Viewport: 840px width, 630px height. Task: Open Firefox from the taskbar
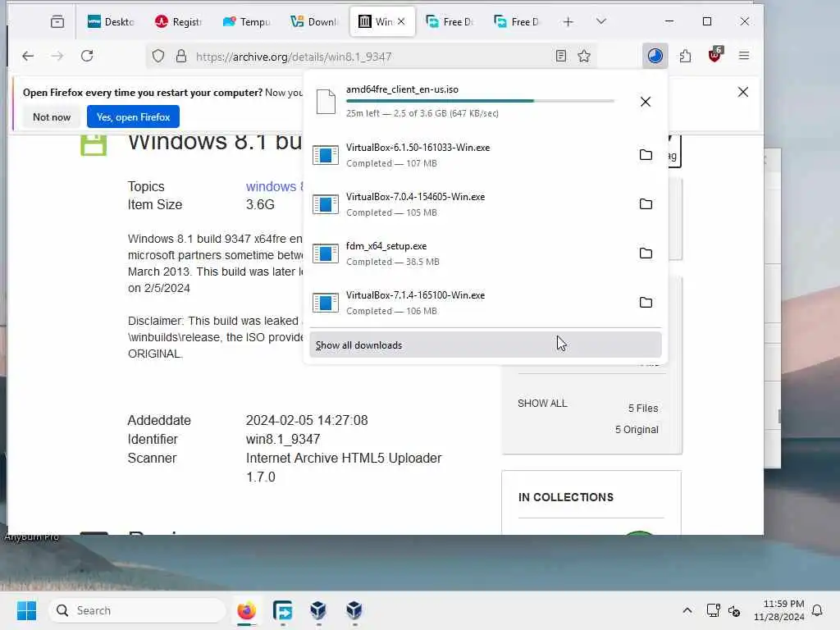pyautogui.click(x=246, y=610)
